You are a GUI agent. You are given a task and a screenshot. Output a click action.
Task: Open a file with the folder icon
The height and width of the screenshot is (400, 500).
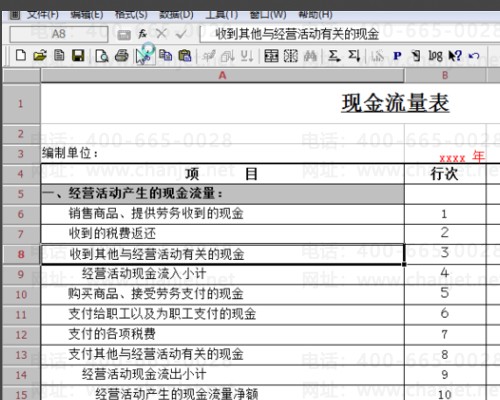pos(40,55)
